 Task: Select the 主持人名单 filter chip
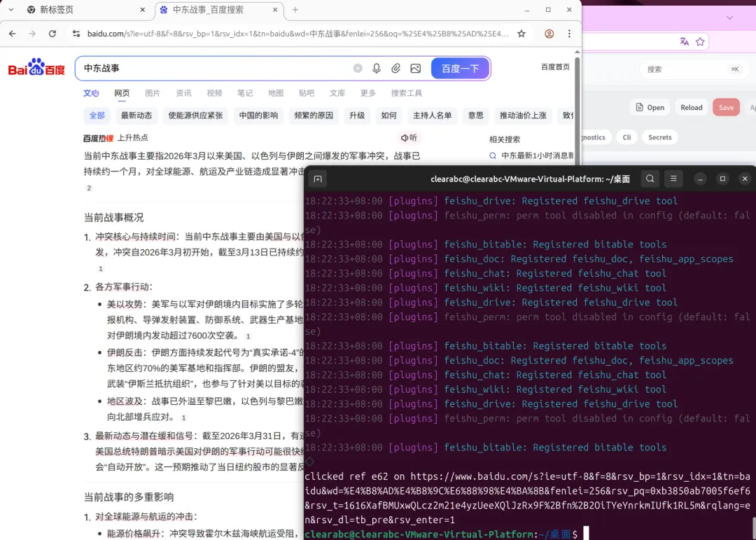point(433,116)
